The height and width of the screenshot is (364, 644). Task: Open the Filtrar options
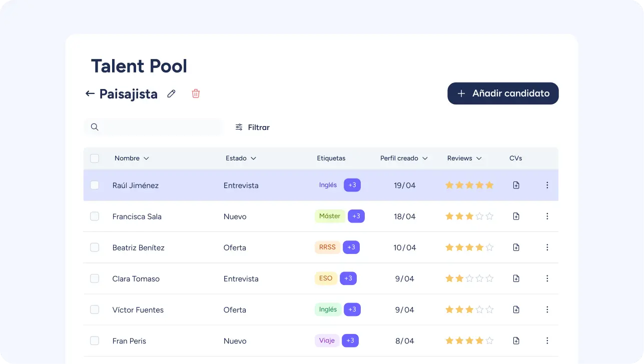[253, 127]
